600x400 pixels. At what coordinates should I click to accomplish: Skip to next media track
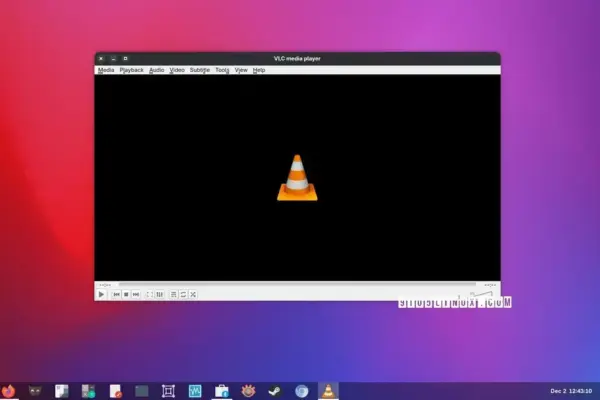click(136, 294)
